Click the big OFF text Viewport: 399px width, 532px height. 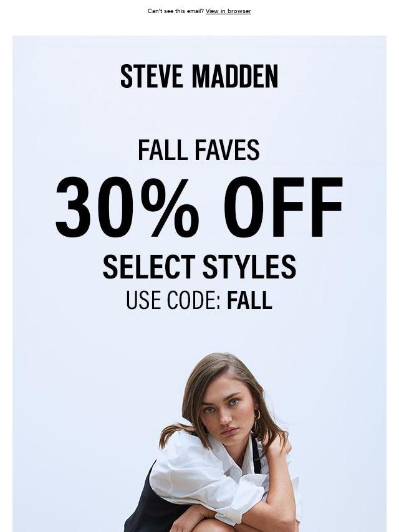[283, 206]
